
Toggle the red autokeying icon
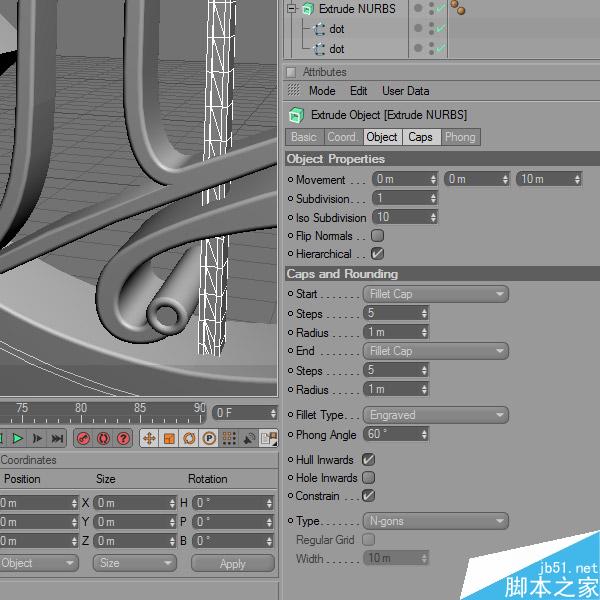pos(103,439)
